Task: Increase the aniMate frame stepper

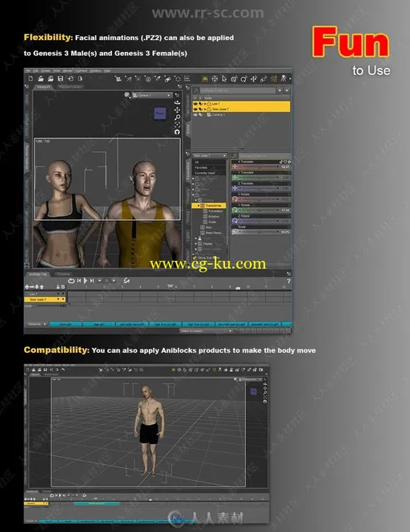Action: coord(114,281)
